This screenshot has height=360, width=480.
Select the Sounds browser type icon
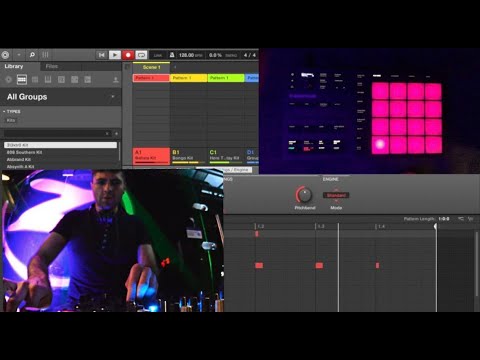(x=35, y=80)
